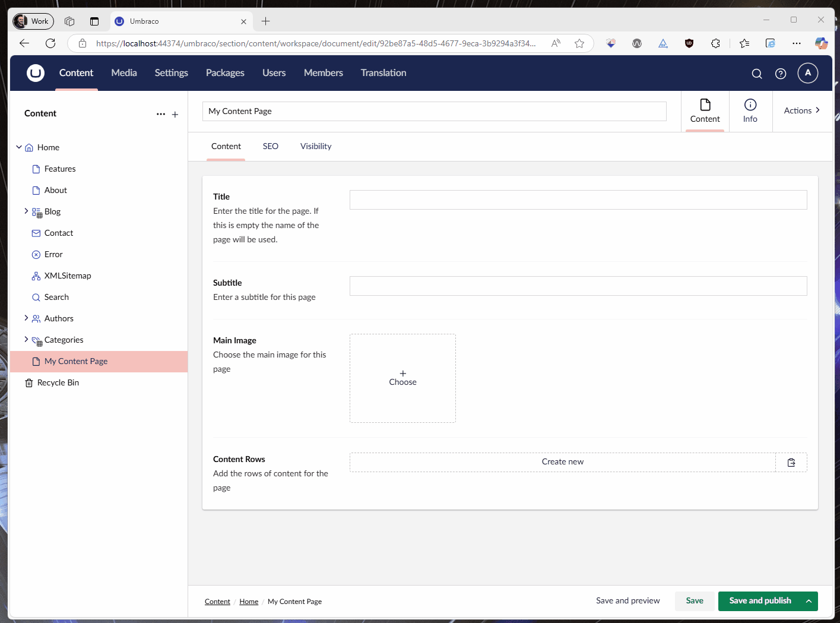The height and width of the screenshot is (623, 840).
Task: Click the browser refresh icon
Action: (x=50, y=43)
